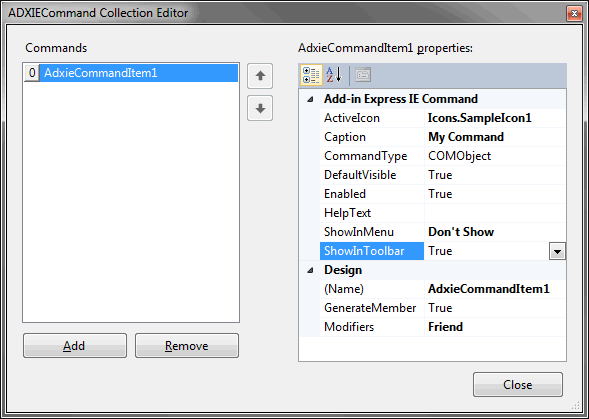Select the CommandType property
589x419 pixels.
click(372, 156)
